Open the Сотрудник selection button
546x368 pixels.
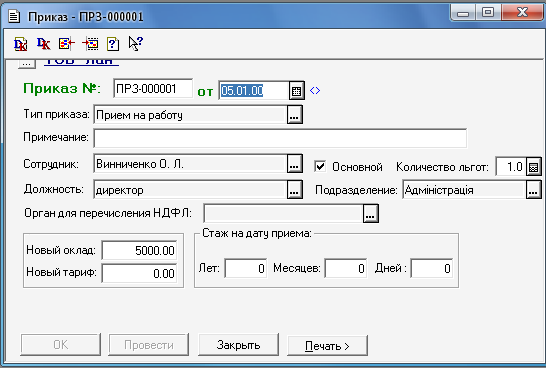point(295,164)
